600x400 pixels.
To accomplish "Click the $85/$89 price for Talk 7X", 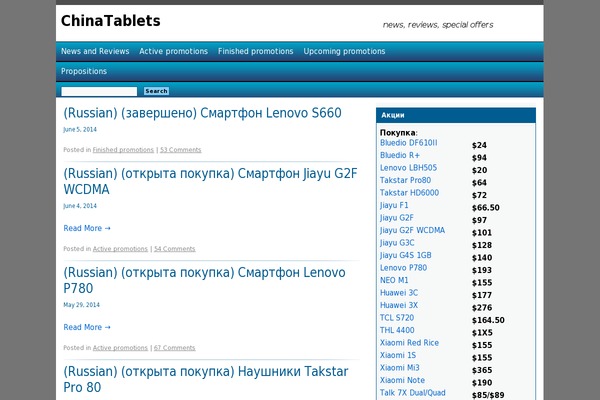I will (x=488, y=395).
